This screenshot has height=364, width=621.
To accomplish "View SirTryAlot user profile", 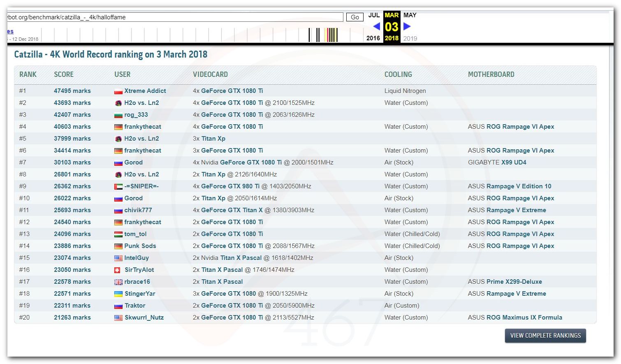I will click(139, 270).
